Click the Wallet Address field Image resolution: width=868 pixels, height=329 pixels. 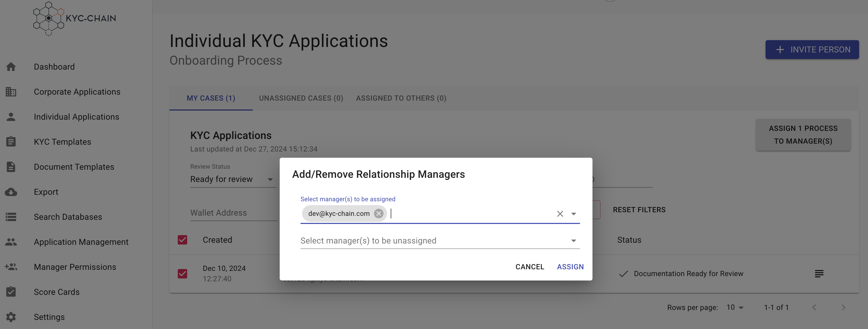click(234, 213)
